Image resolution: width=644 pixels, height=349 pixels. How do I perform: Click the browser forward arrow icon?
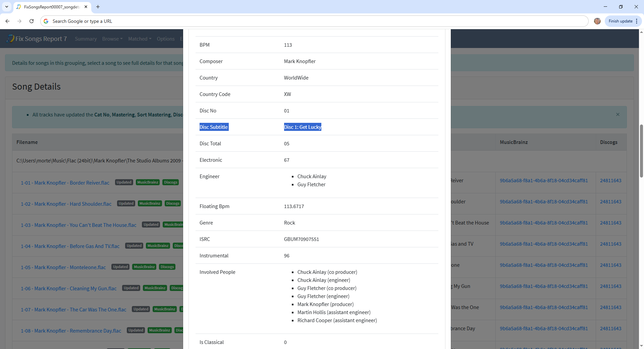(x=19, y=21)
